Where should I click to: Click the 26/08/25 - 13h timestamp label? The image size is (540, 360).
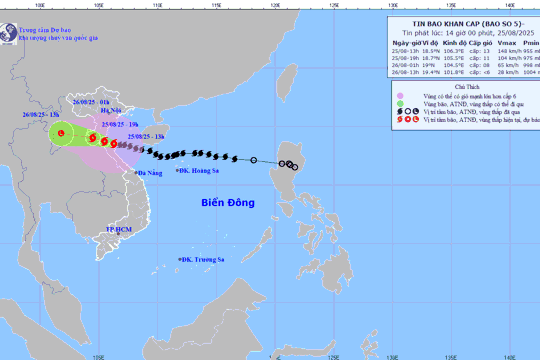41,115
